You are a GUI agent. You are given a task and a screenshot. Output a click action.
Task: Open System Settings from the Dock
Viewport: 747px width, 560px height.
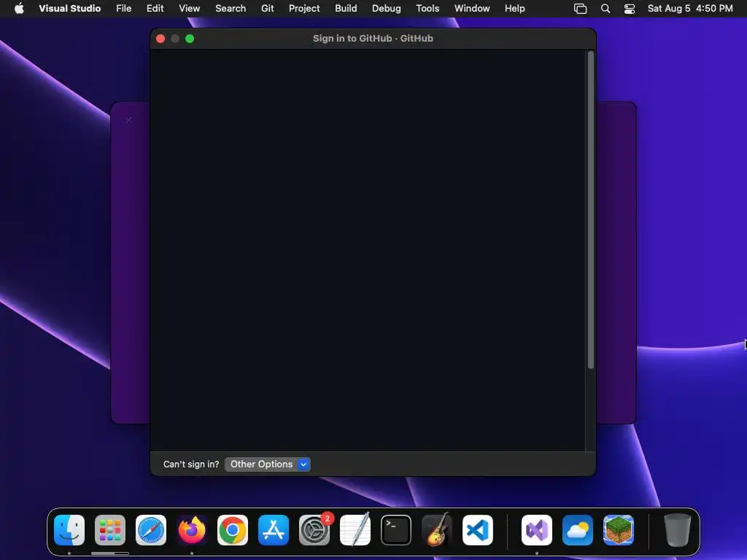tap(314, 530)
